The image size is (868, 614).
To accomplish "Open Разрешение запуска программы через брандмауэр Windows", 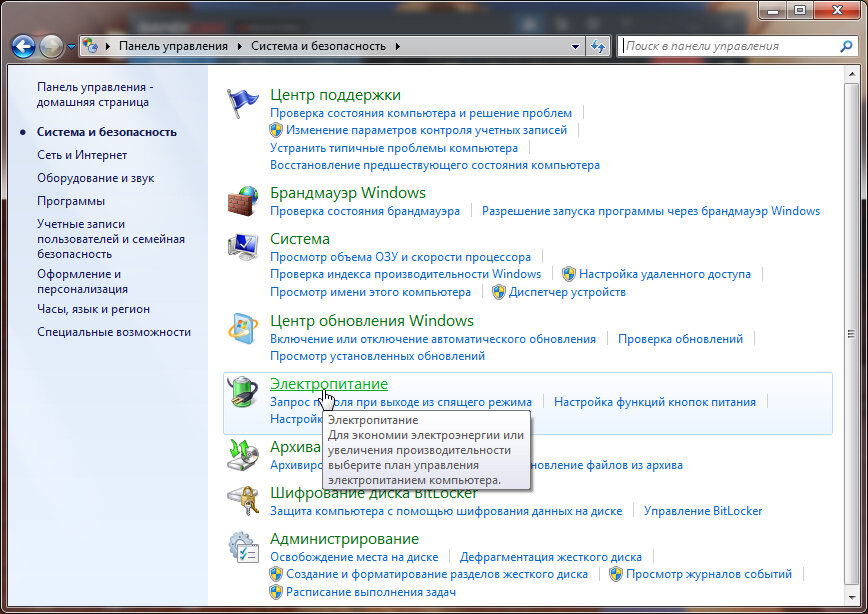I will 650,211.
